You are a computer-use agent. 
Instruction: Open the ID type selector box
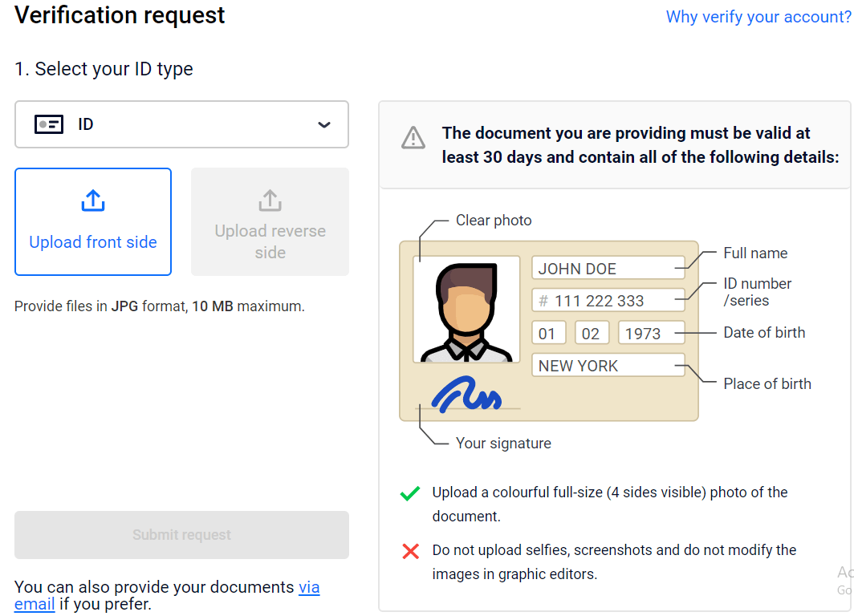coord(181,124)
